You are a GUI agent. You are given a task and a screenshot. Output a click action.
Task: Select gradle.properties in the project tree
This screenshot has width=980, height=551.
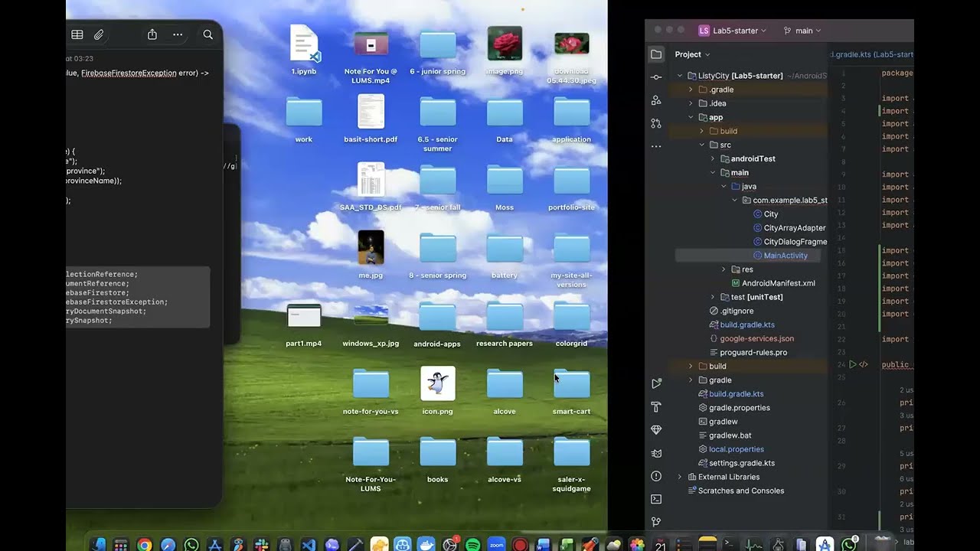734,408
